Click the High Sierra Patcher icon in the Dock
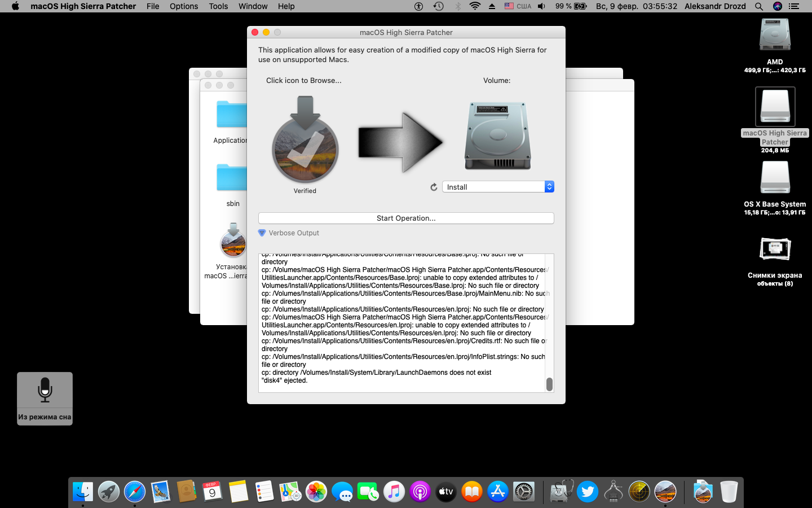 coord(665,492)
